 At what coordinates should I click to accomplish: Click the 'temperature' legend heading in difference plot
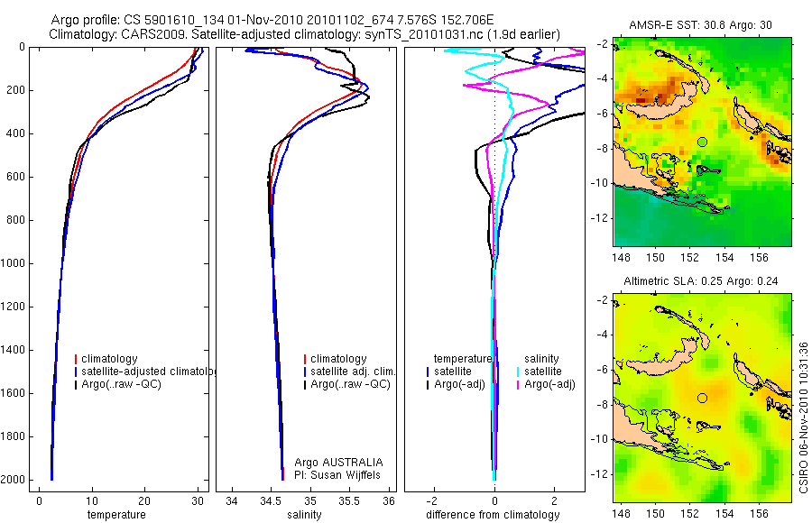pyautogui.click(x=463, y=359)
